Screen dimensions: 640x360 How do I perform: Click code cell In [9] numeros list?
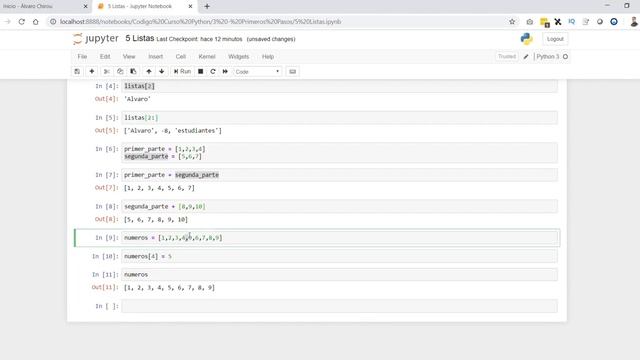click(340, 238)
